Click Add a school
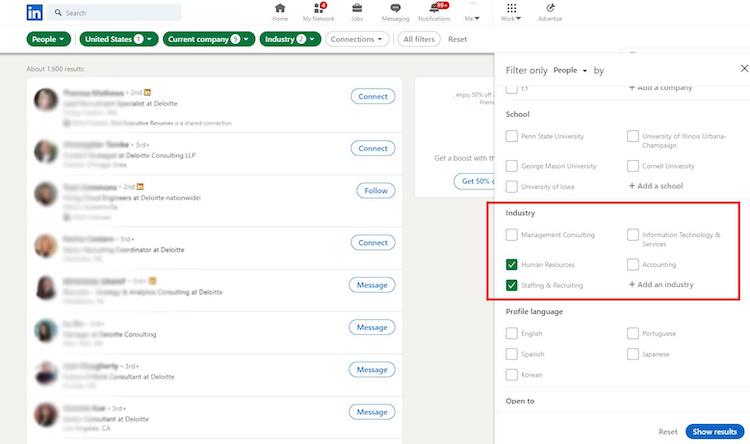 click(x=656, y=186)
